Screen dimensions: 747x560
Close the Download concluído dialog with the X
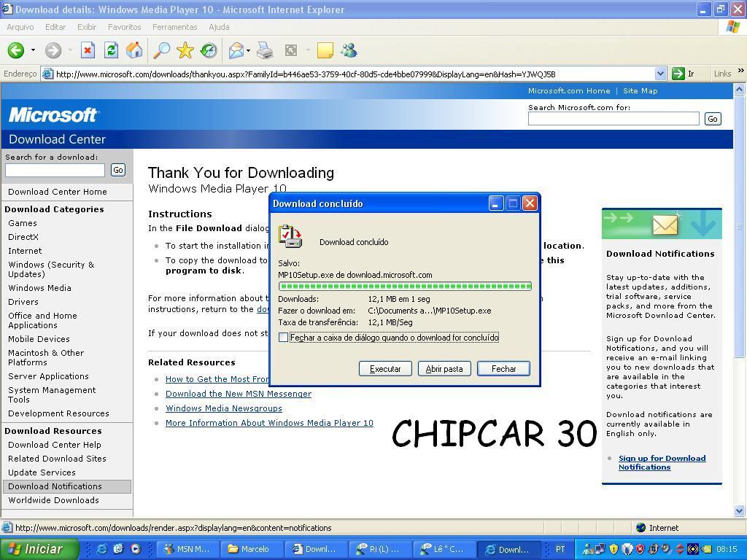click(530, 204)
